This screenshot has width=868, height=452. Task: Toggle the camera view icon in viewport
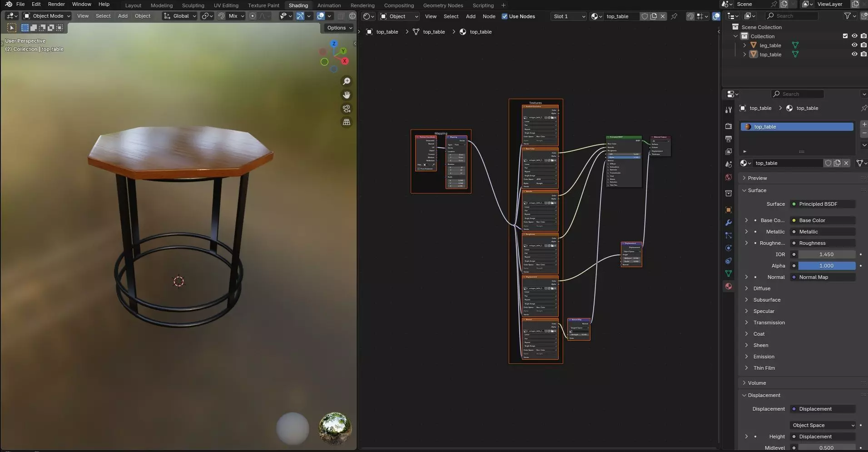pyautogui.click(x=347, y=109)
